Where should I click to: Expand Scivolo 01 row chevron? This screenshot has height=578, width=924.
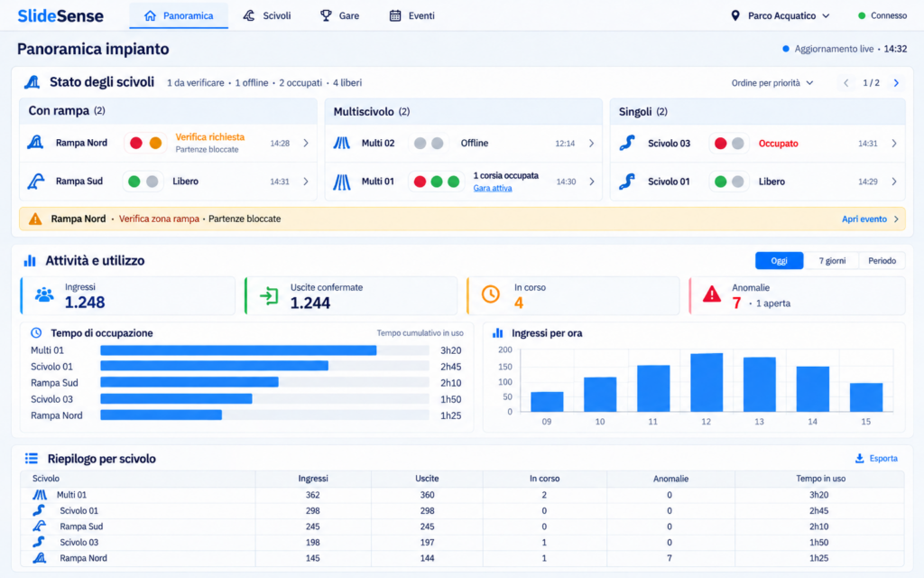click(x=894, y=182)
